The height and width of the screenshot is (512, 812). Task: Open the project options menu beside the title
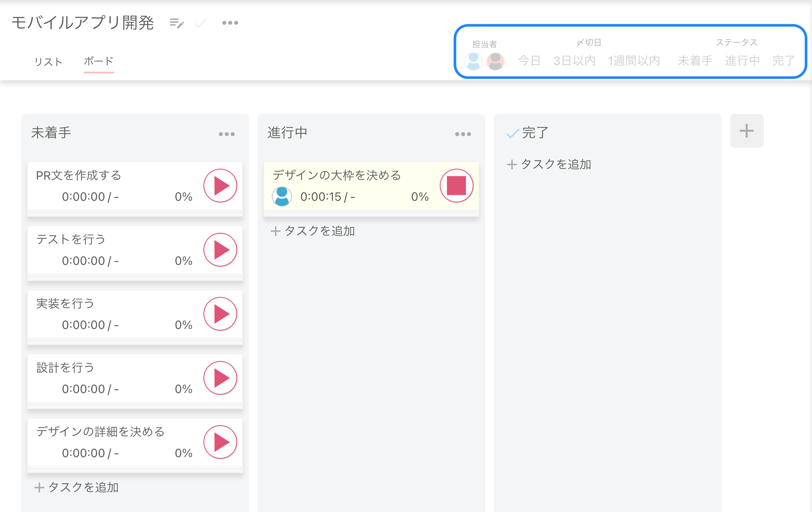(230, 22)
